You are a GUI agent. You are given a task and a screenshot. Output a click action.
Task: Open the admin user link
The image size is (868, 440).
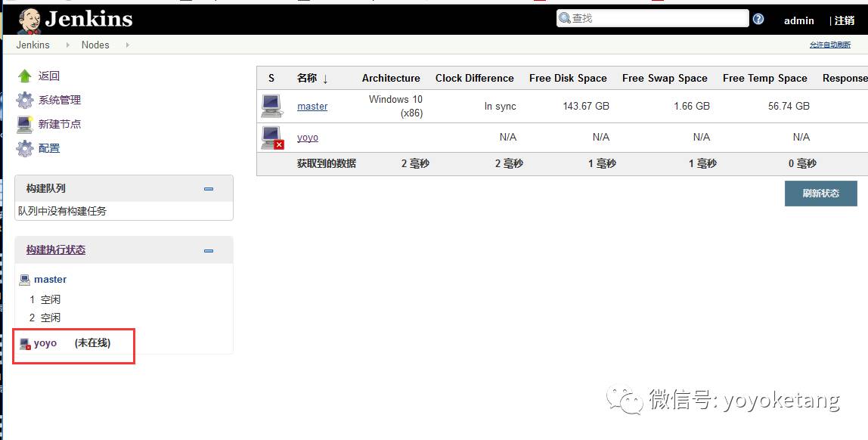(798, 20)
